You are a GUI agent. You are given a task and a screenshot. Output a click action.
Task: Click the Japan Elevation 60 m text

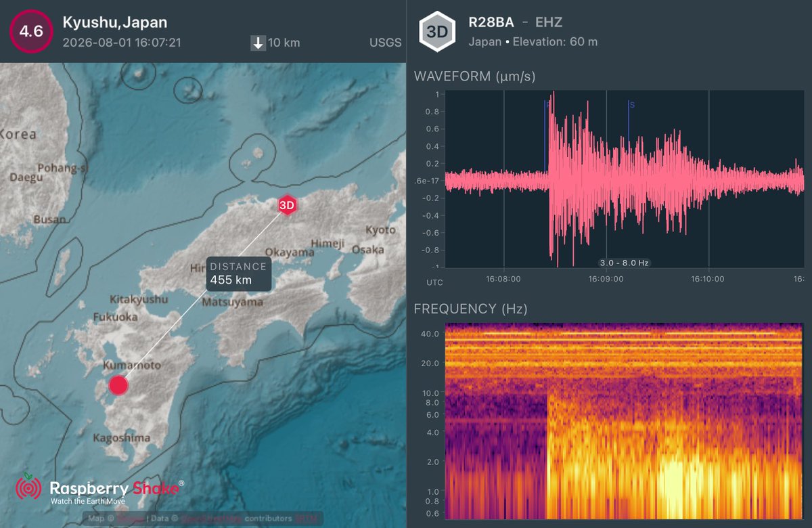[x=533, y=42]
